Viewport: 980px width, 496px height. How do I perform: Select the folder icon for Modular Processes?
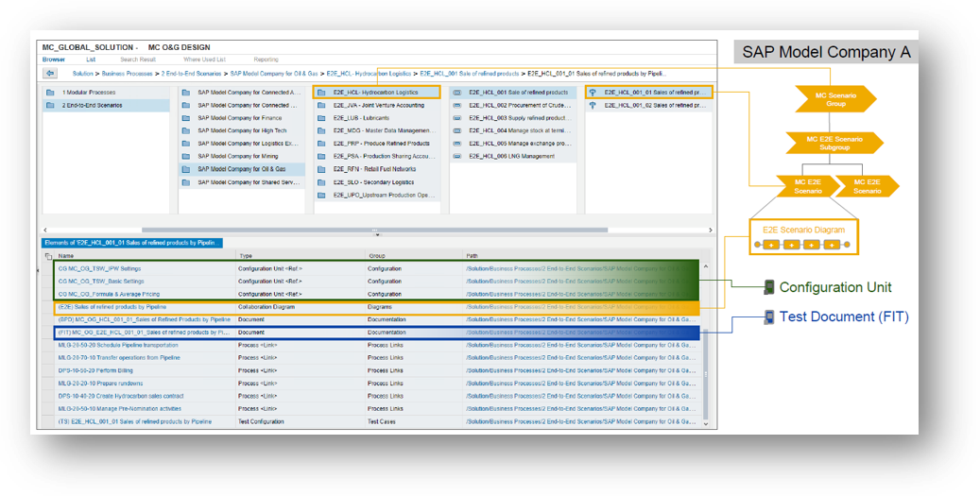[54, 93]
